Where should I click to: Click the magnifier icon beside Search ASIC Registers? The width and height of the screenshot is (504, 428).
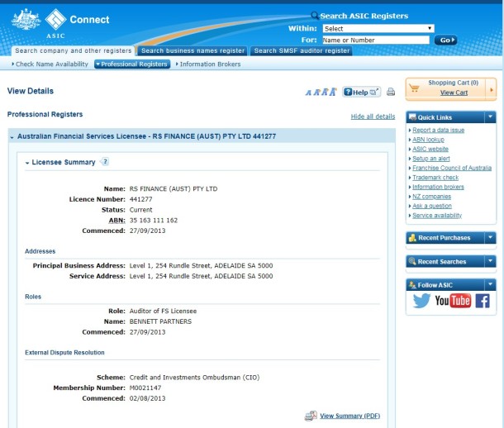(315, 16)
